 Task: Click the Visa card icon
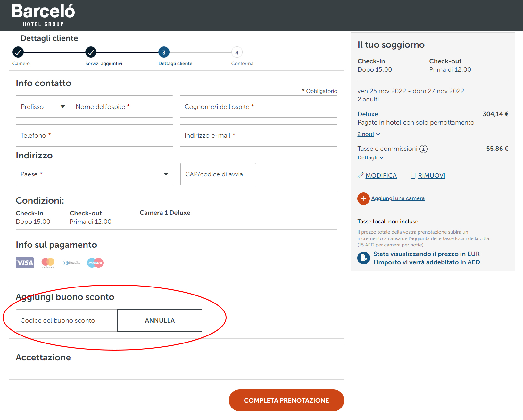coord(25,263)
